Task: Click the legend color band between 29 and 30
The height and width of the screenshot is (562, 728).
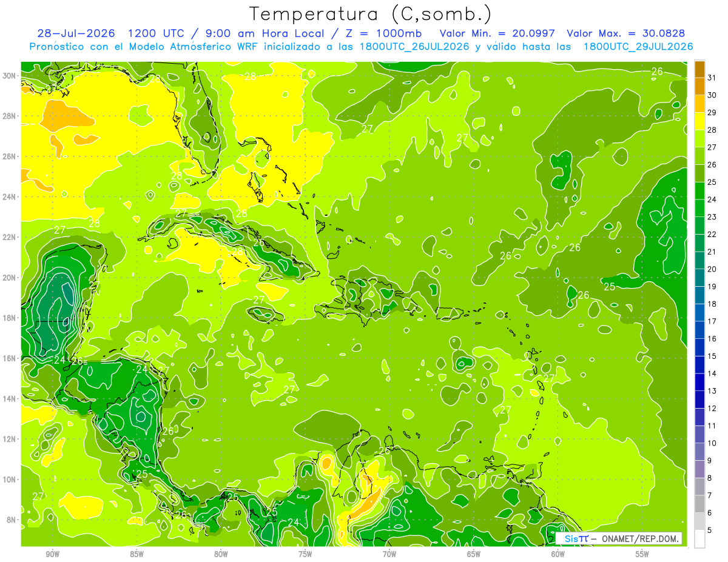Action: coord(699,104)
